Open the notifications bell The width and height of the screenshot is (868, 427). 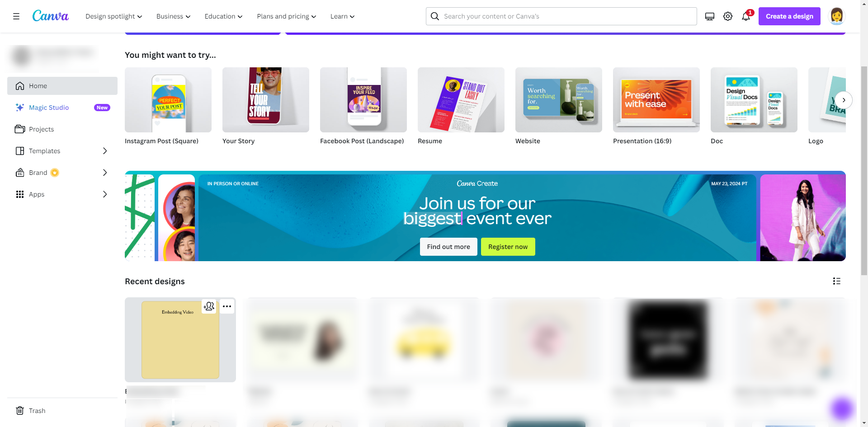746,16
